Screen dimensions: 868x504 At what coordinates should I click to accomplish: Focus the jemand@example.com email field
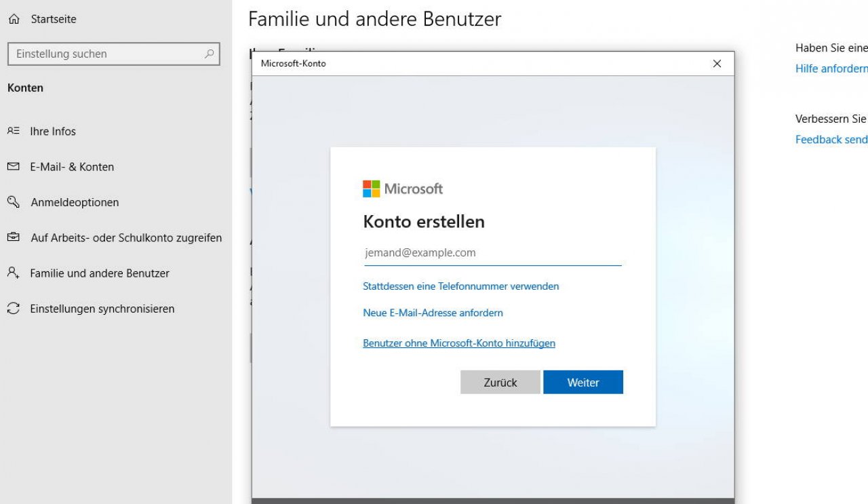coord(492,253)
